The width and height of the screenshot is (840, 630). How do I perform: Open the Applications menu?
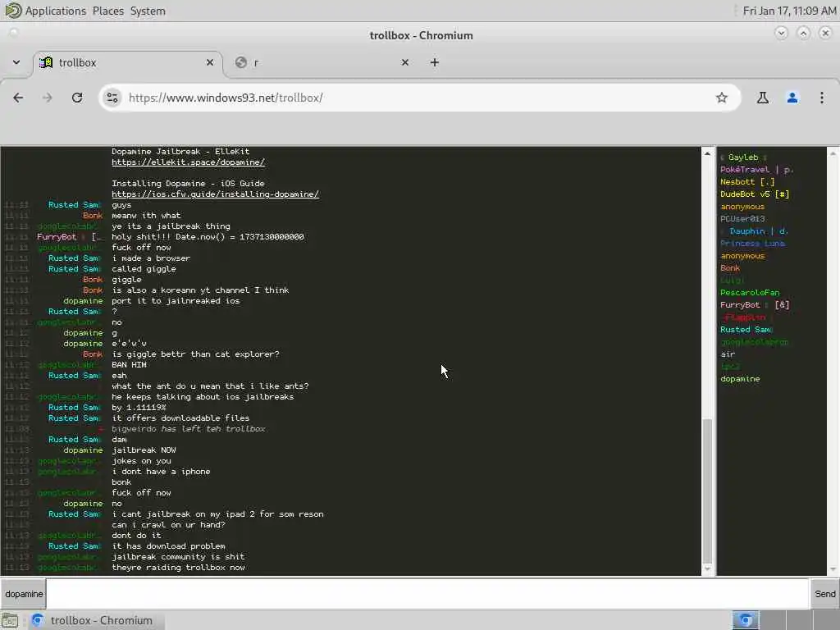pyautogui.click(x=56, y=11)
